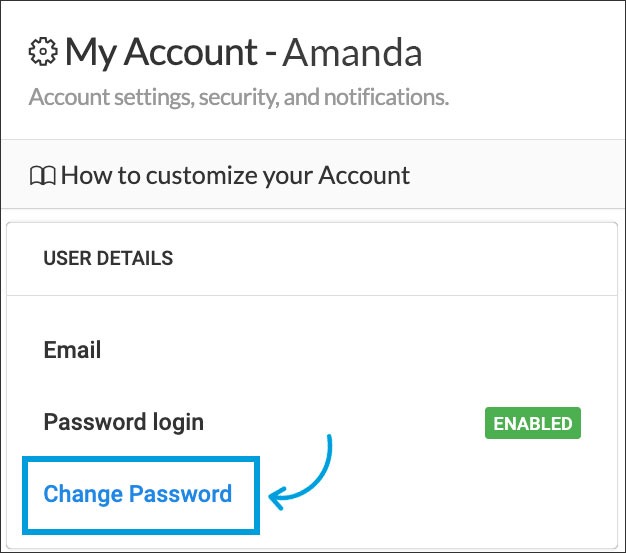Click the blank area right of Email
626x553 pixels.
[x=350, y=350]
